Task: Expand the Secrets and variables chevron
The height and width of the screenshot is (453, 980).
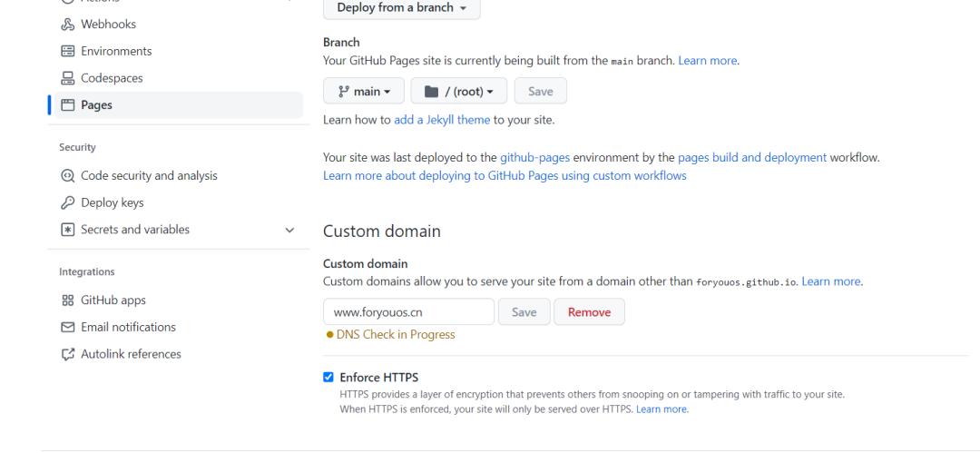Action: coord(289,231)
